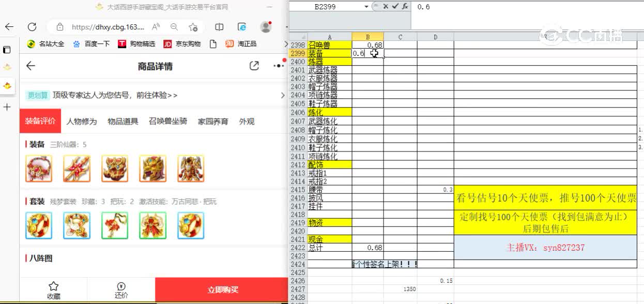
Task: Select the 召唤兽 cell
Action: [x=329, y=45]
